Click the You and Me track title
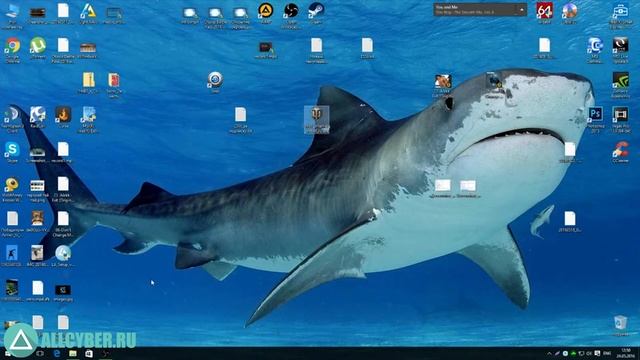This screenshot has height=360, width=640. point(447,7)
